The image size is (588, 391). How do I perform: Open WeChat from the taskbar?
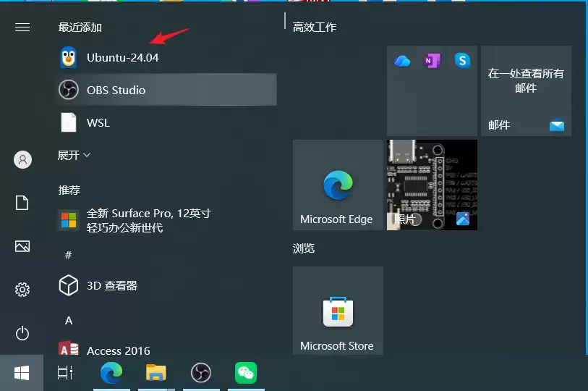tap(246, 373)
